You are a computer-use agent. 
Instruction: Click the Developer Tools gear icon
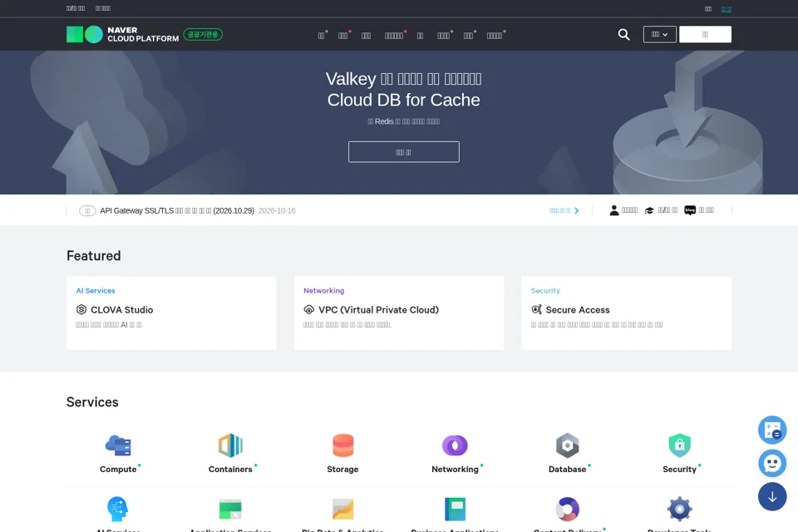click(x=679, y=509)
